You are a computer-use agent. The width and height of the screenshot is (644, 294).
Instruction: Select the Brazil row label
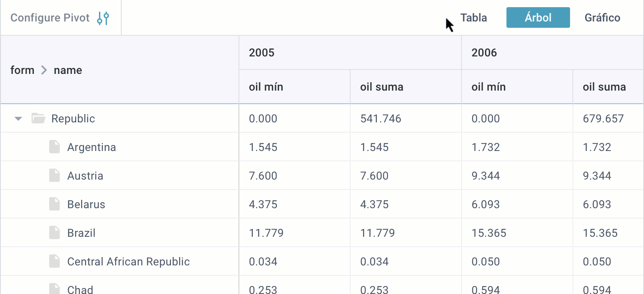coord(81,233)
